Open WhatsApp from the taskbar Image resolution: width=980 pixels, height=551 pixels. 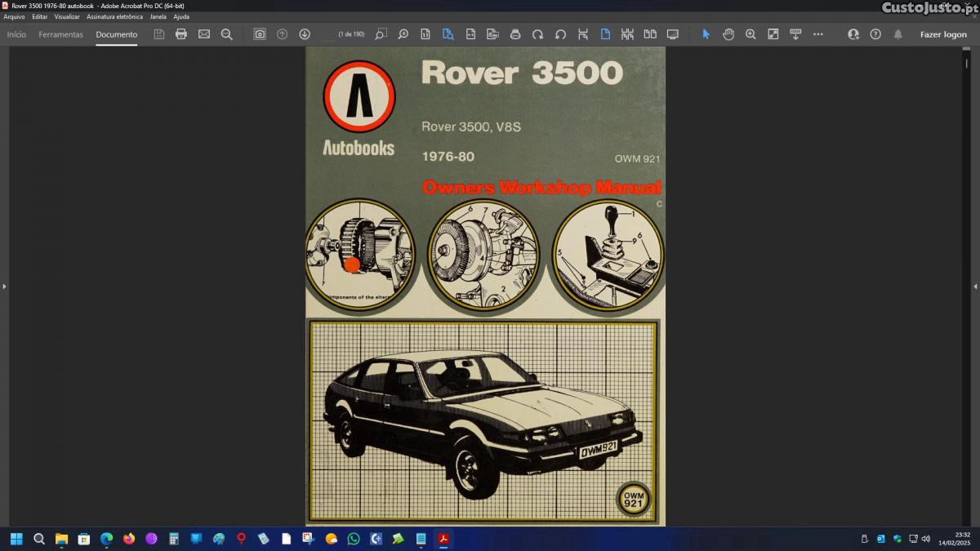(354, 539)
